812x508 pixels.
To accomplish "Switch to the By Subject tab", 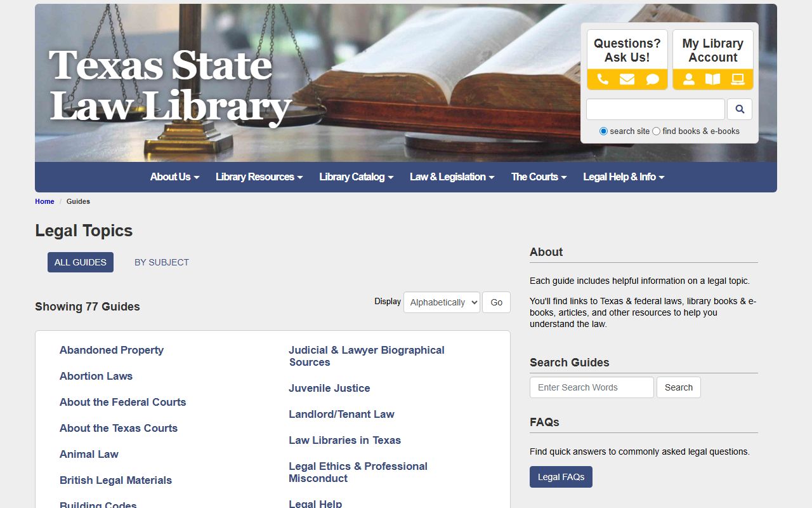I will [x=162, y=262].
